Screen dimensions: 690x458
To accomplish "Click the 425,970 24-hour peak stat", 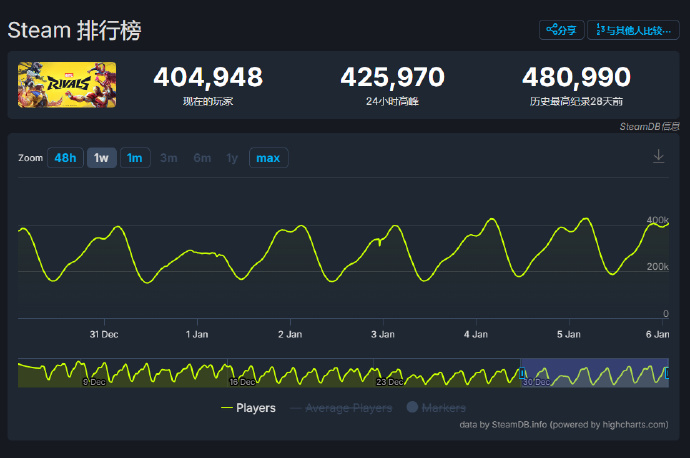I will (x=392, y=78).
